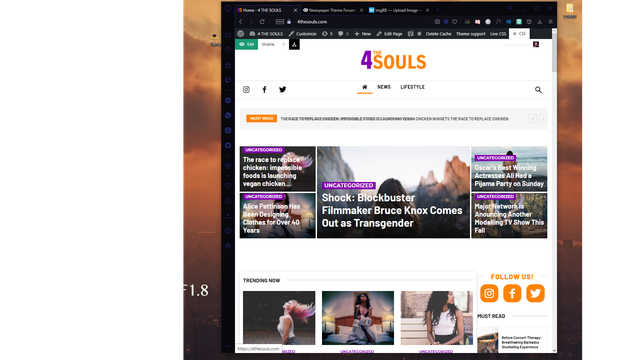
Task: Switch to Mobile view tab
Action: (x=268, y=44)
